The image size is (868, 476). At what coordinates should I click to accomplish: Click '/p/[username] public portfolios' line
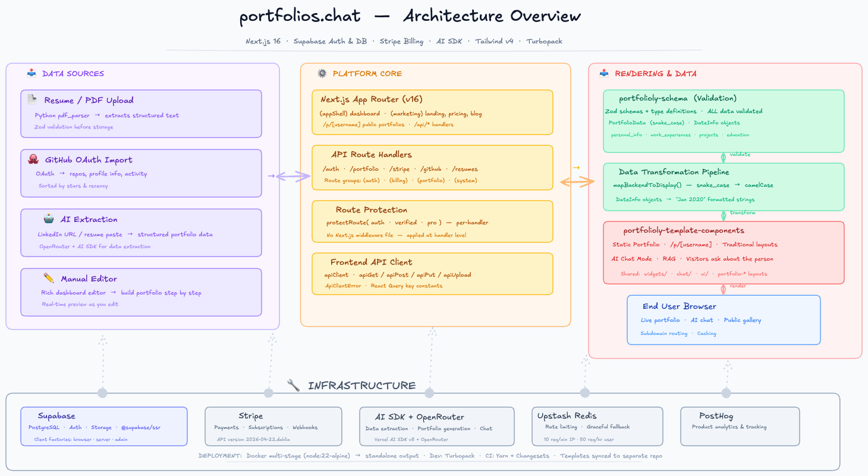(x=364, y=124)
